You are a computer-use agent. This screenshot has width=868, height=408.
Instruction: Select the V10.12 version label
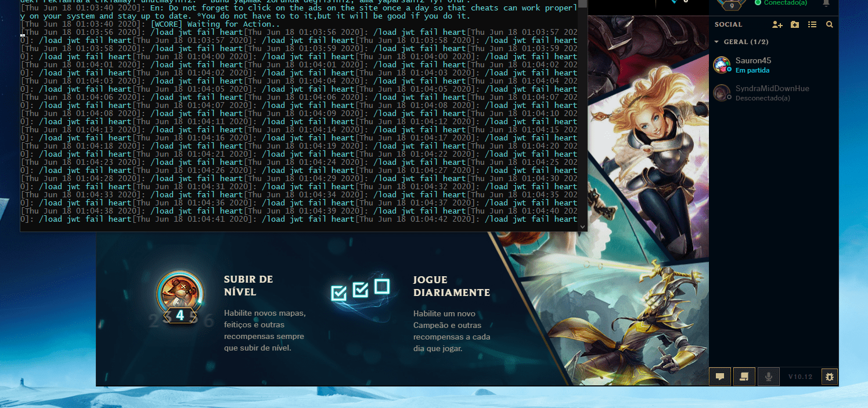[x=800, y=377]
